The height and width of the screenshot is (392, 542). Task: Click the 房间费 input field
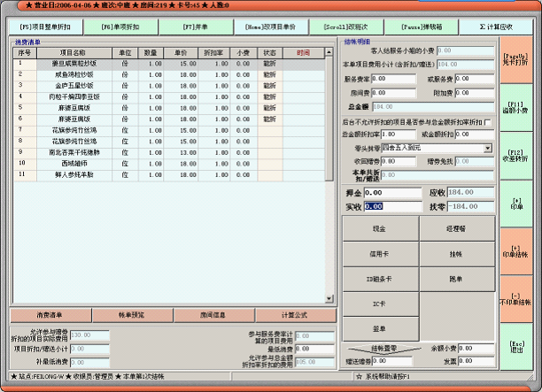(394, 93)
